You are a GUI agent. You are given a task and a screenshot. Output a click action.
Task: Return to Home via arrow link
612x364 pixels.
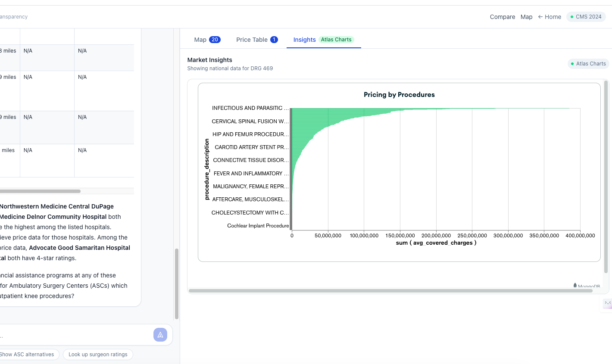coord(550,17)
